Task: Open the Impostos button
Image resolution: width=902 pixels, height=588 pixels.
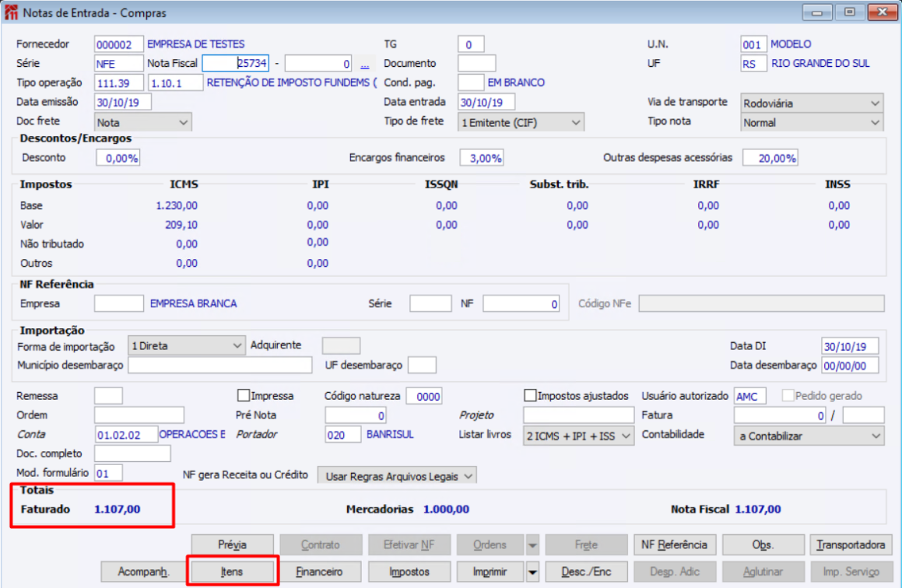Action: pyautogui.click(x=409, y=572)
